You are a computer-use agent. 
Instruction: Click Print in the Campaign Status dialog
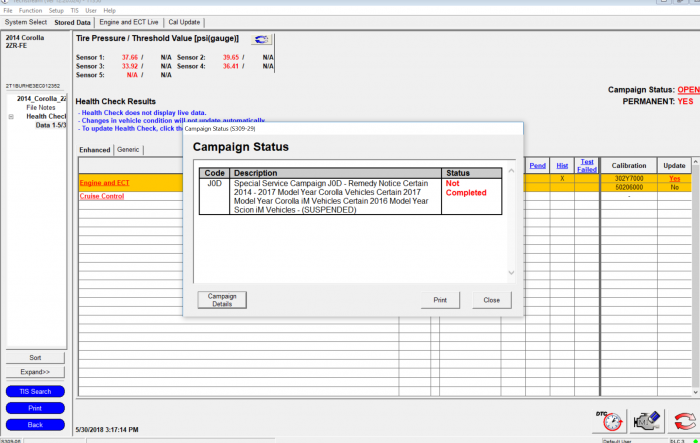[x=440, y=300]
